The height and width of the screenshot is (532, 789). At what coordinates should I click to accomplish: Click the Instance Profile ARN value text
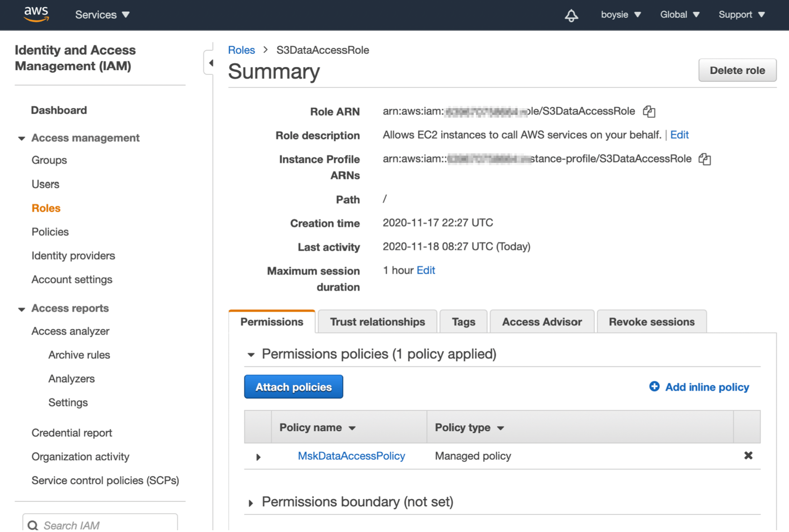(537, 159)
